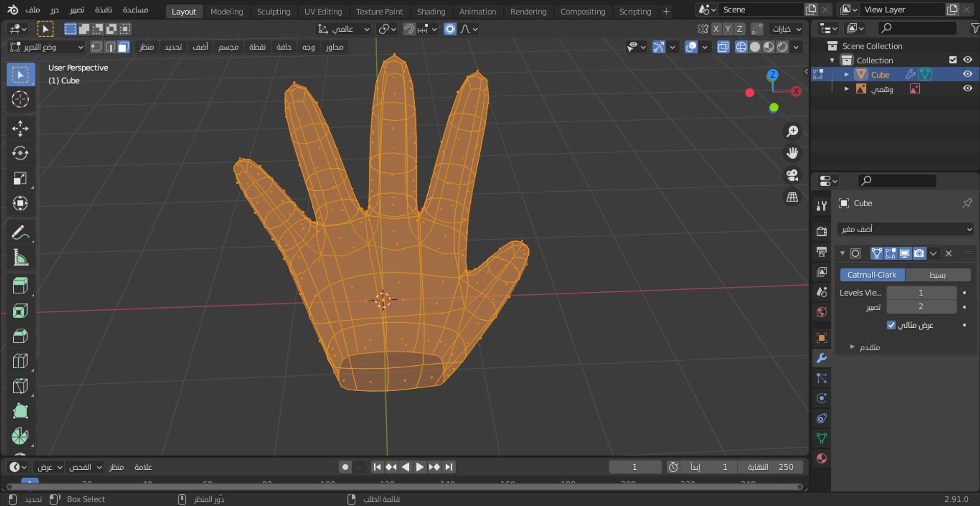Toggle Collection exclude checkbox
Screen dimensions: 980x506
[952, 60]
